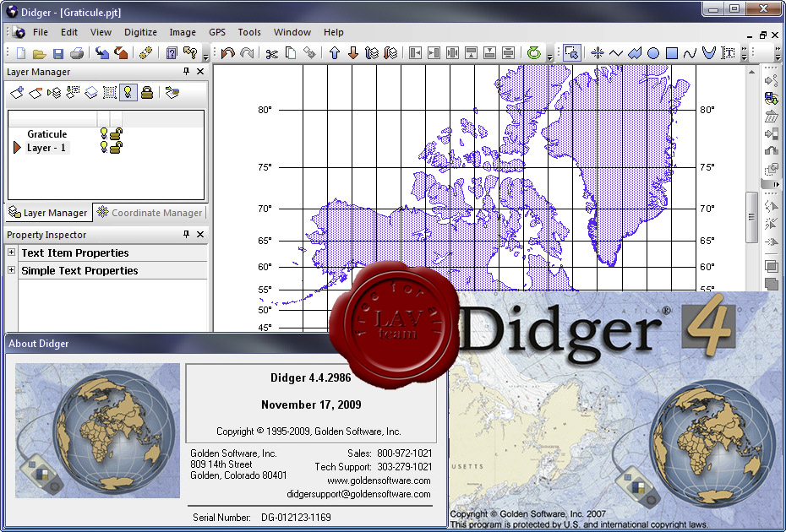Close the Property Inspector panel
This screenshot has width=786, height=532.
pyautogui.click(x=200, y=234)
